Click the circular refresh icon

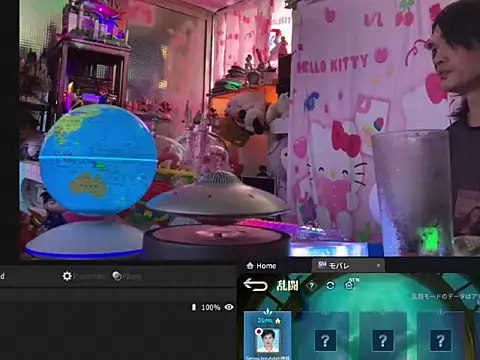(330, 286)
